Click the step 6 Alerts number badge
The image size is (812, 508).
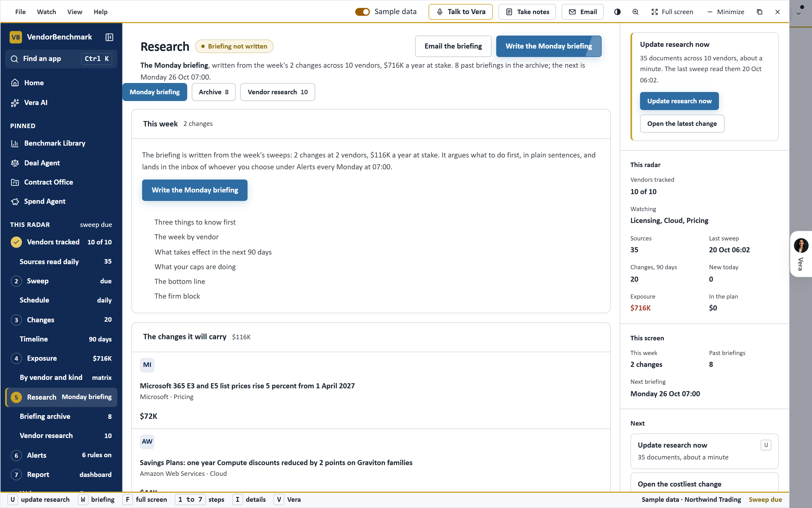16,455
